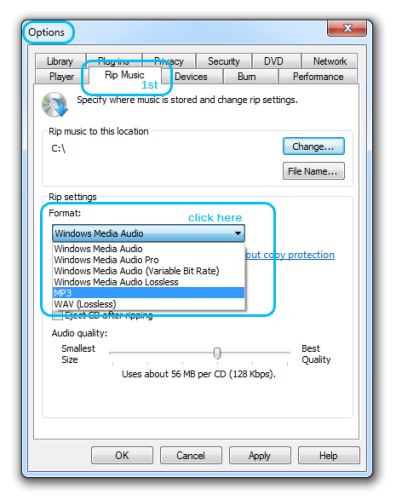Viewport: 396px width, 500px height.
Task: Choose Windows Media Audio from list
Action: click(x=149, y=249)
